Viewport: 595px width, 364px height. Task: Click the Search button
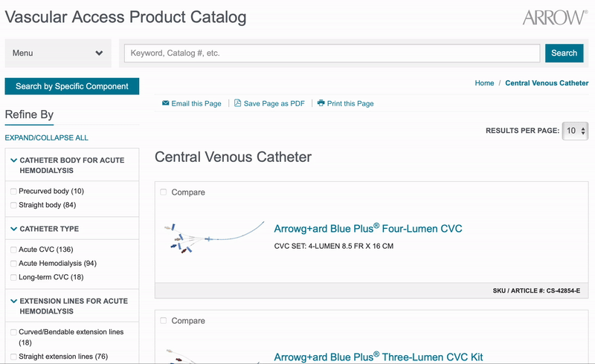[565, 53]
